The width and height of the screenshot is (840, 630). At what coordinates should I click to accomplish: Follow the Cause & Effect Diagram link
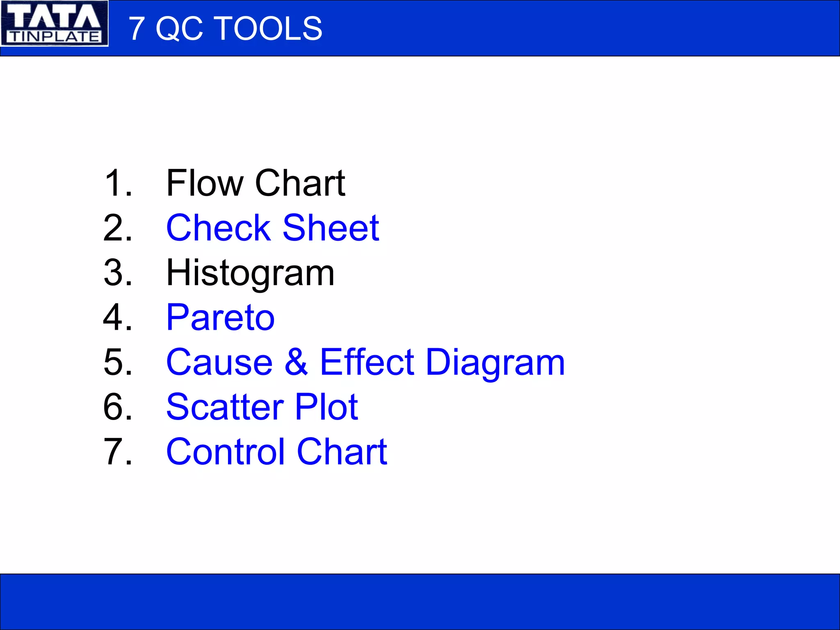tap(365, 362)
